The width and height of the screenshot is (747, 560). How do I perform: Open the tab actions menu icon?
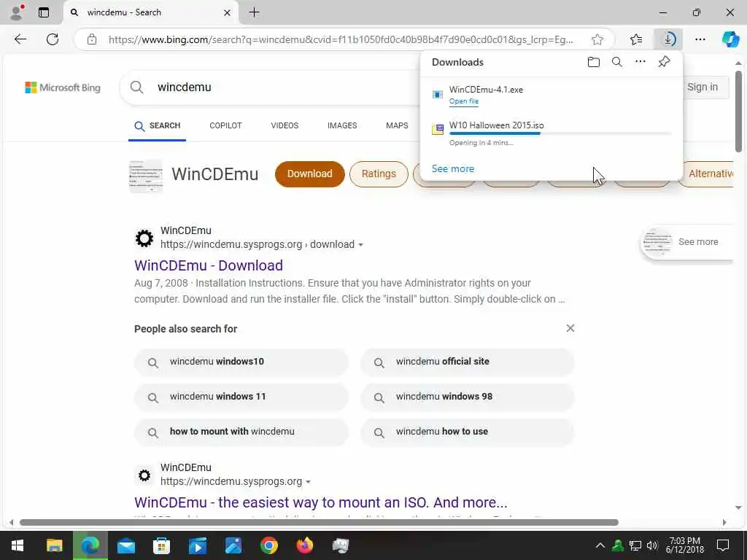tap(44, 12)
